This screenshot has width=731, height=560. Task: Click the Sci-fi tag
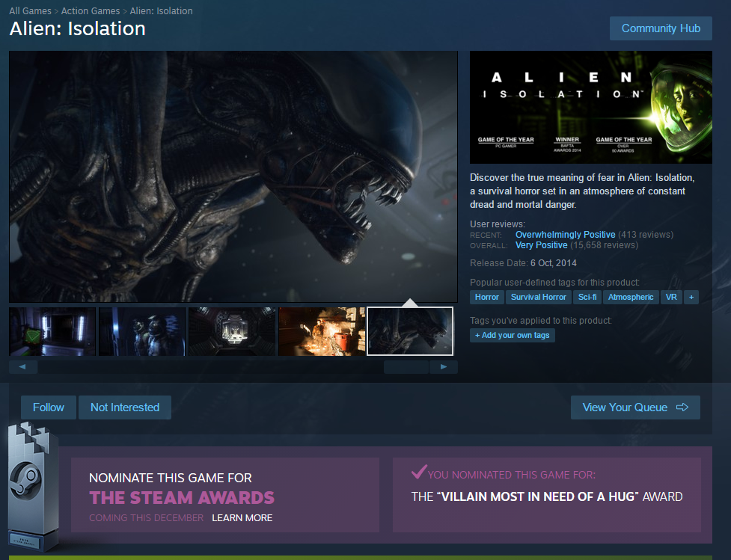pyautogui.click(x=587, y=298)
